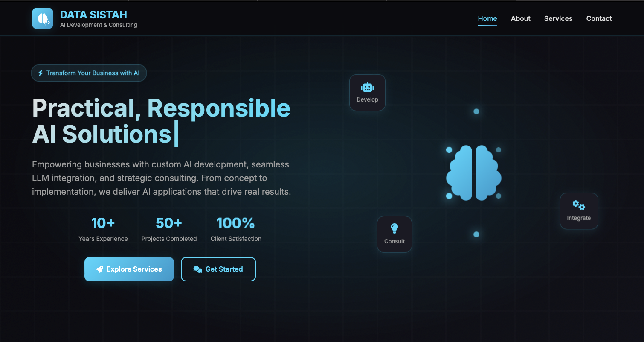Click the Transform Your Business with AI text
This screenshot has width=644, height=342.
tap(93, 73)
